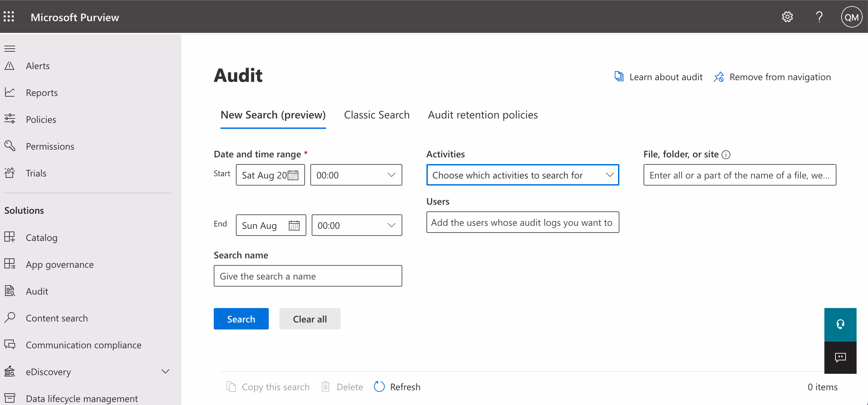Open the settings gear icon
The image size is (868, 405).
787,16
